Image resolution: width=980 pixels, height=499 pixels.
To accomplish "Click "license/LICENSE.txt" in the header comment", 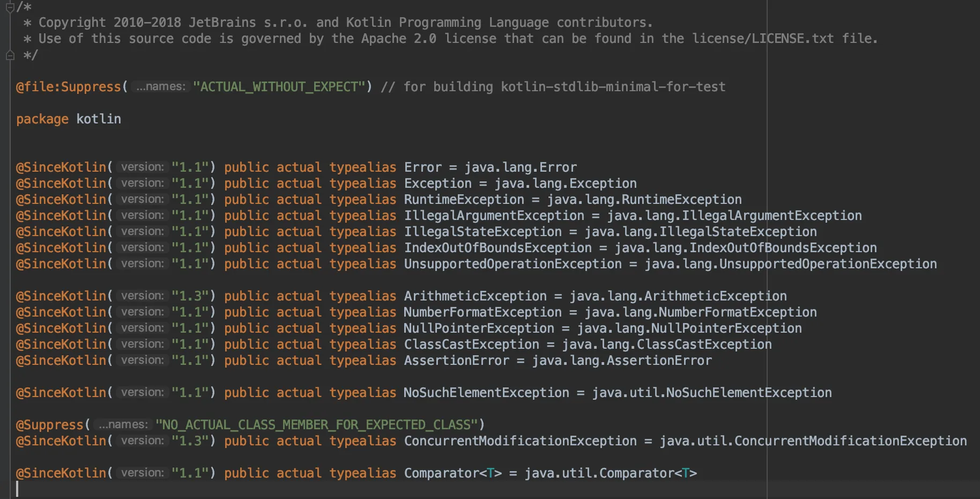I will coord(763,39).
